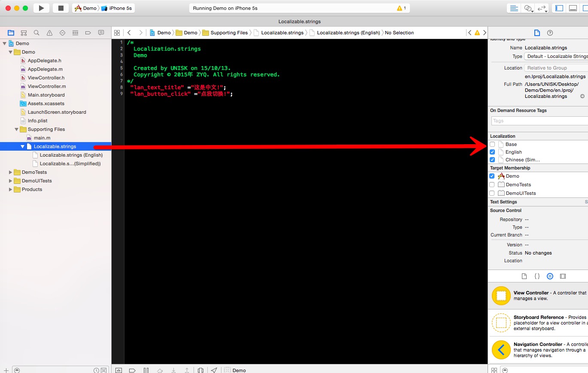This screenshot has width=588, height=373.
Task: Check DemoTests target membership
Action: 492,185
